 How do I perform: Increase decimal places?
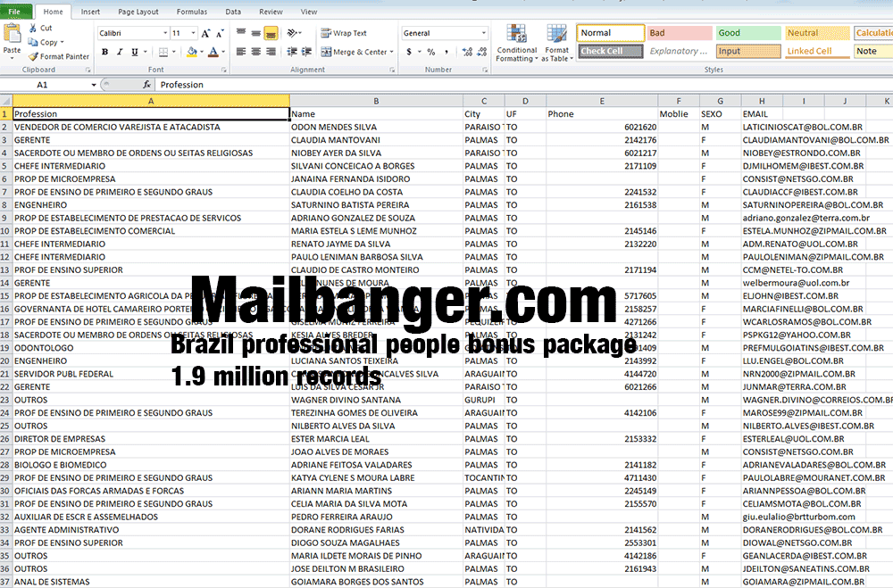[x=467, y=52]
